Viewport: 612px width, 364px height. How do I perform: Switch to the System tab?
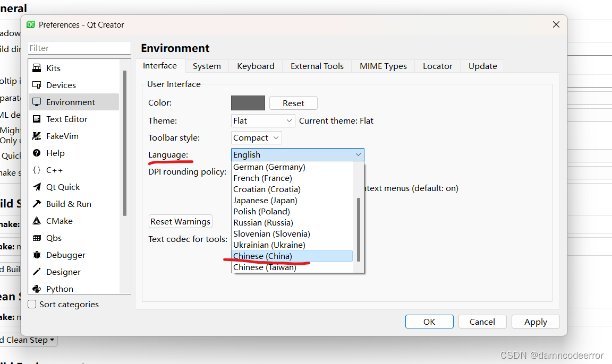pyautogui.click(x=207, y=66)
